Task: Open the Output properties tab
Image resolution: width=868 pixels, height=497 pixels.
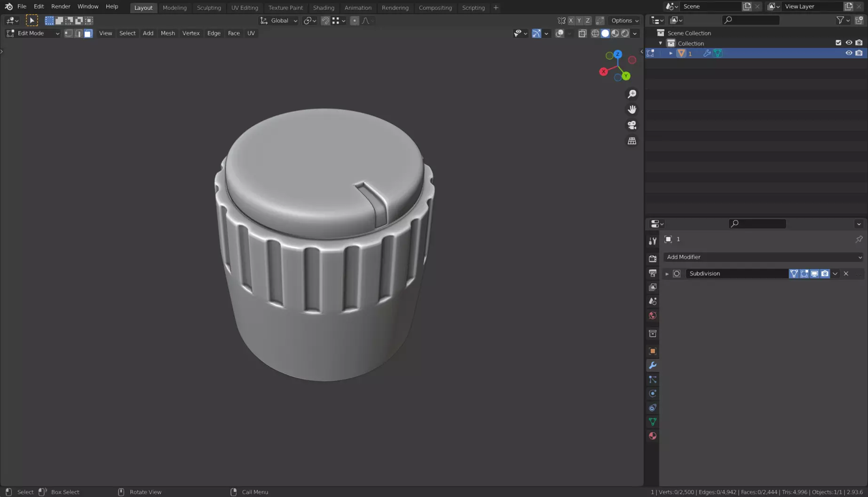Action: (x=653, y=273)
